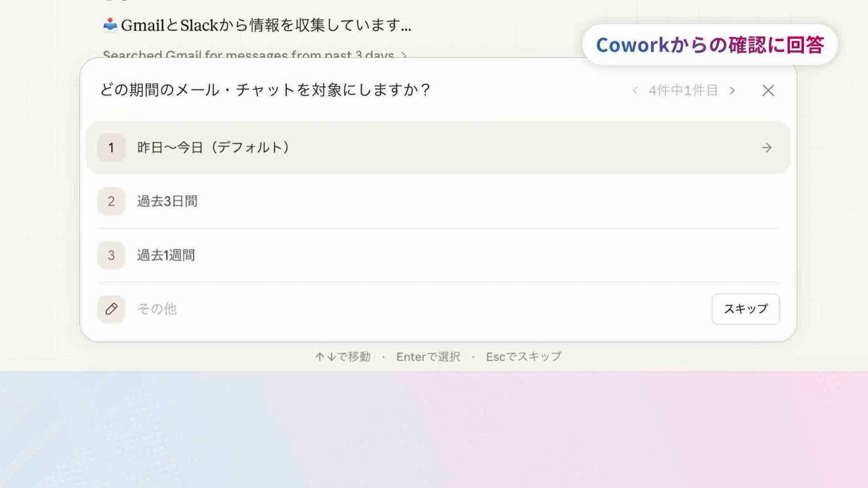Click the right arrow on the 昨日〜今日 row
The image size is (868, 488).
(x=766, y=148)
